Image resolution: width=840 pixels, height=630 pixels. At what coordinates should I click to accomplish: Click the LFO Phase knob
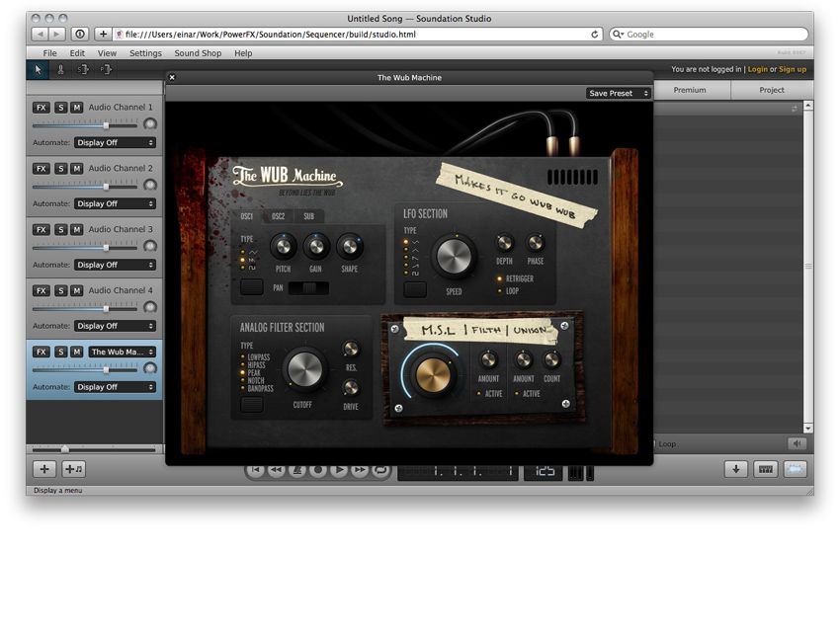(x=536, y=244)
